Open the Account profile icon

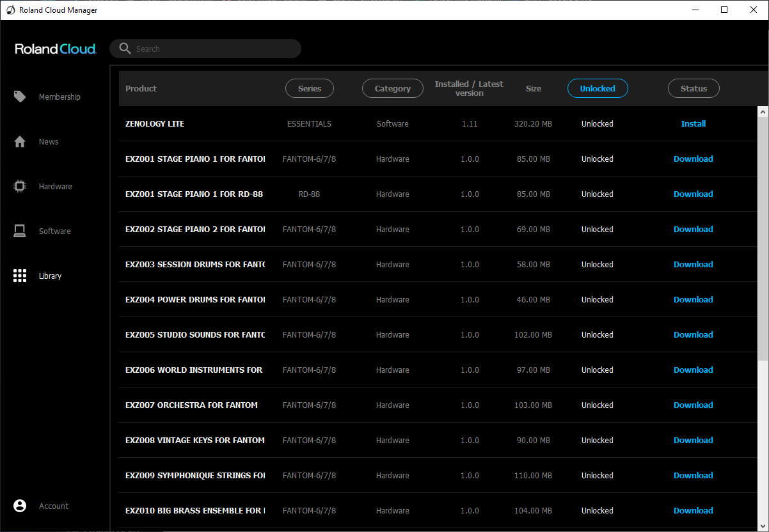tap(20, 506)
